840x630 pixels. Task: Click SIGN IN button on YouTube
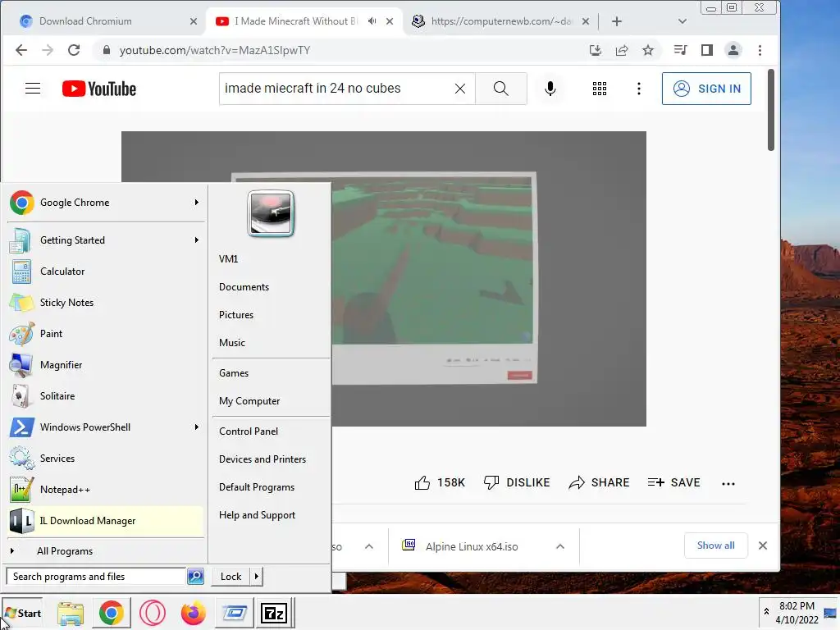(x=706, y=89)
